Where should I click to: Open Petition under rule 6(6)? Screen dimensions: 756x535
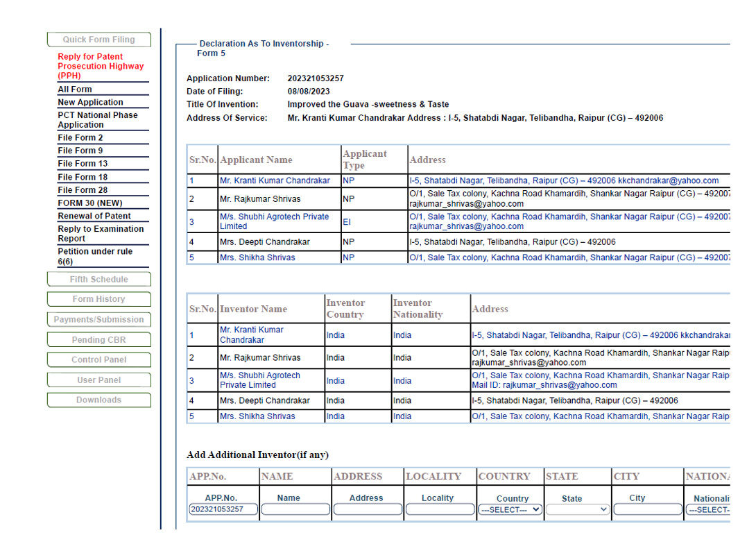tap(94, 256)
